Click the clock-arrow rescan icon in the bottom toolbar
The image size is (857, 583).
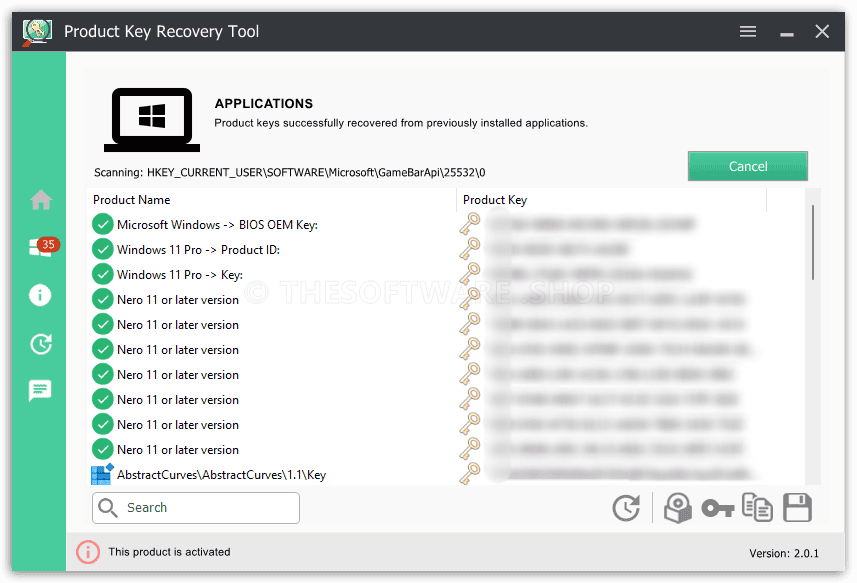[x=626, y=508]
